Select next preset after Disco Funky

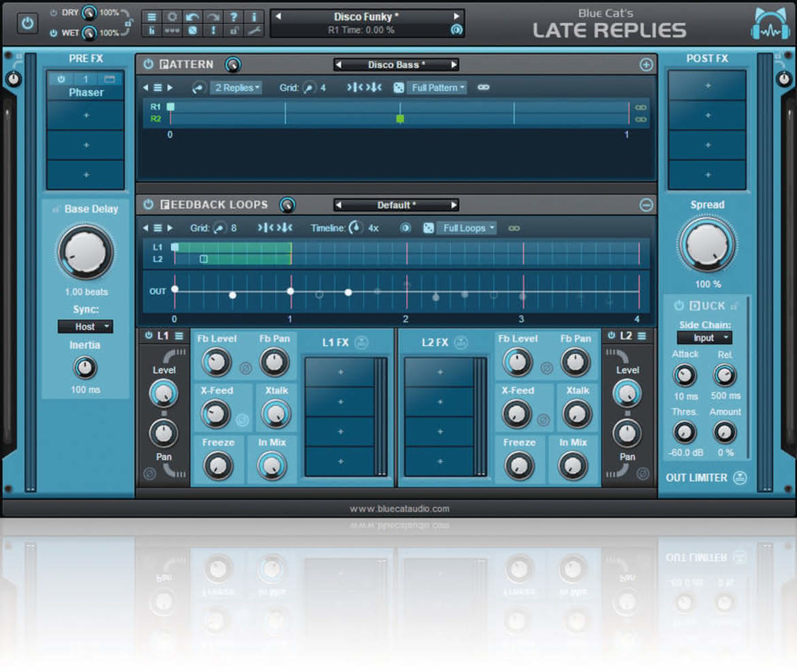456,16
